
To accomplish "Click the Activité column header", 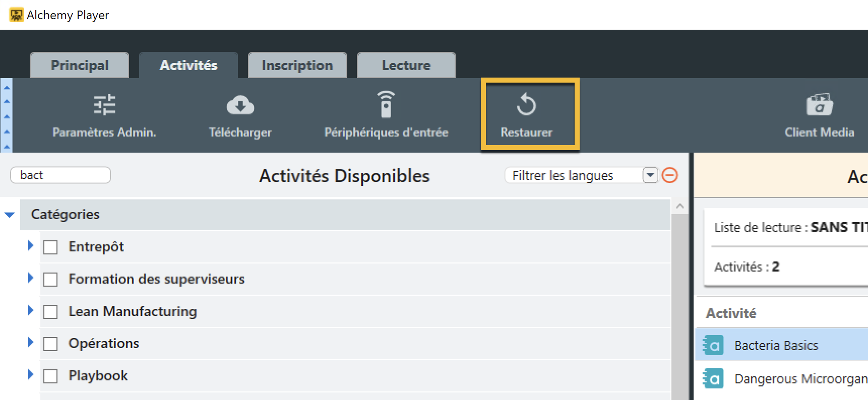I will pos(731,313).
